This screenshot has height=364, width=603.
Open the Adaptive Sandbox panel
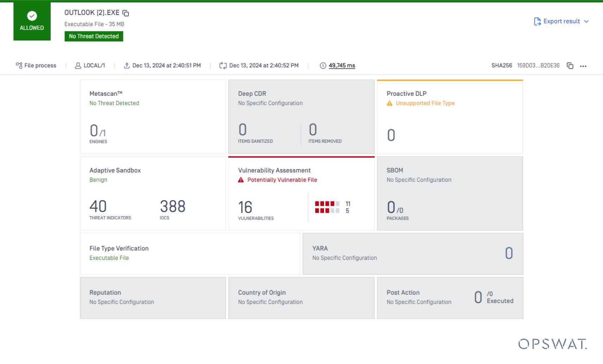point(153,193)
